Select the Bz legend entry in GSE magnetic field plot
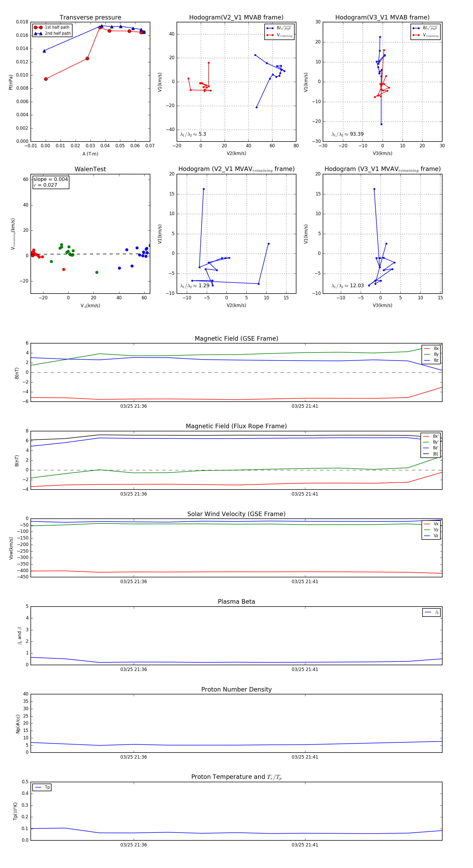 coord(431,360)
